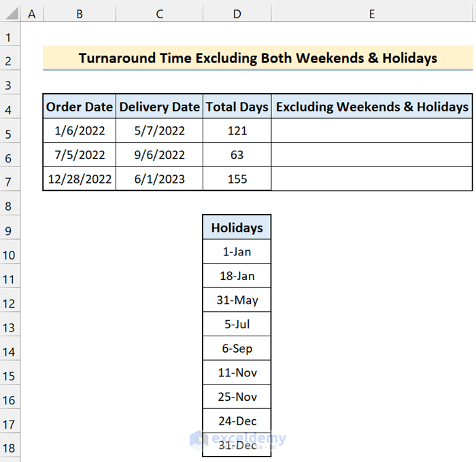Image resolution: width=476 pixels, height=462 pixels.
Task: Click total days 155 cell
Action: 237,179
